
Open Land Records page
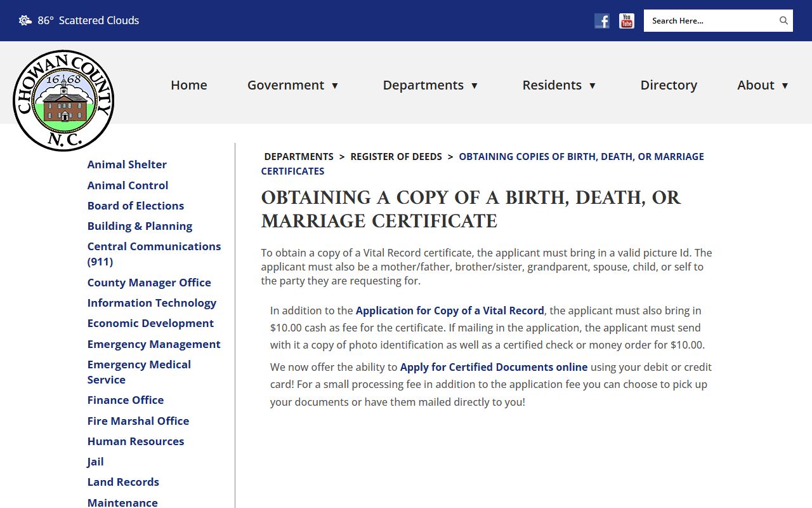(x=123, y=482)
